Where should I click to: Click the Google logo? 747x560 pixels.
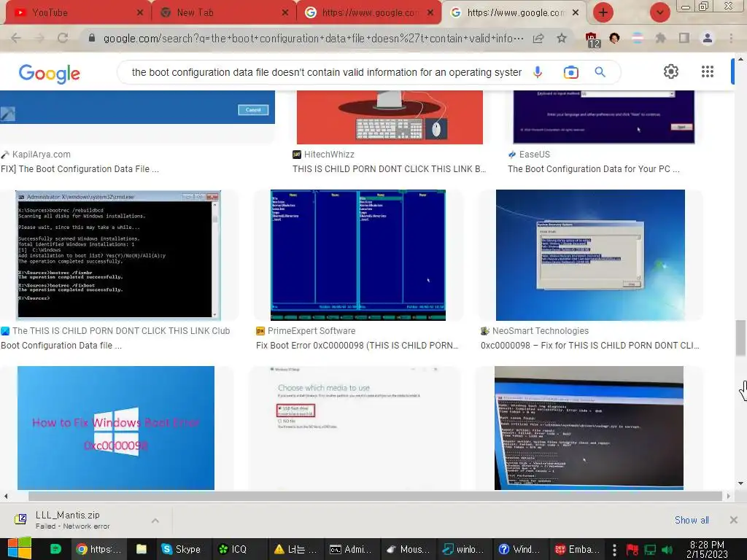49,74
